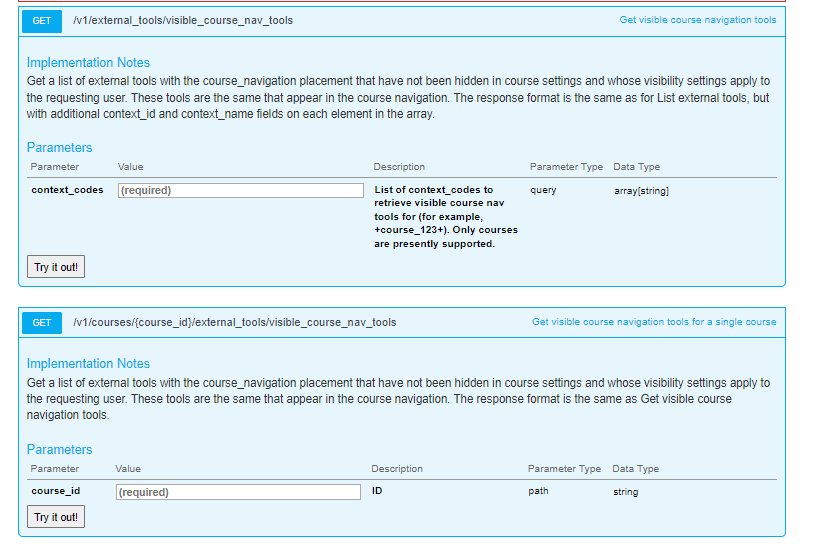
Task: Open the /v1/courses/{course_id}/external_tools/visible_course_nav_tools path
Action: (x=234, y=322)
